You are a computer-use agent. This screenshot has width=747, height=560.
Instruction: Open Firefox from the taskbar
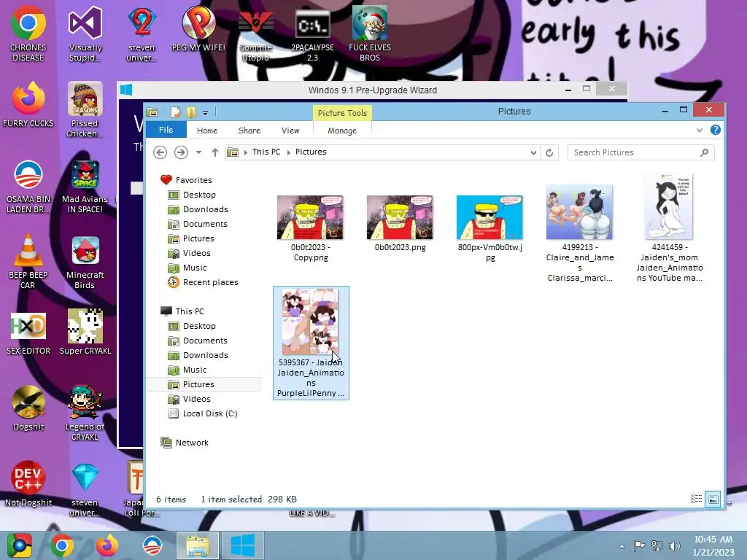point(107,545)
